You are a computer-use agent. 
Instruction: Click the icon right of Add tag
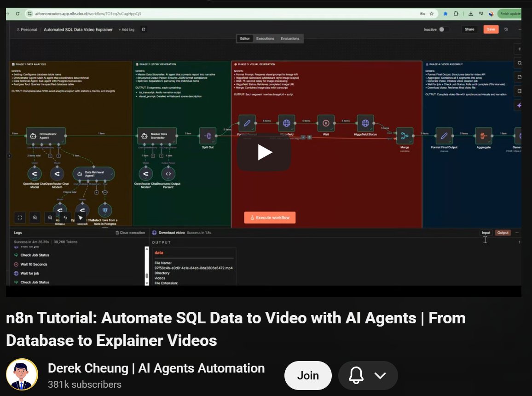(144, 29)
